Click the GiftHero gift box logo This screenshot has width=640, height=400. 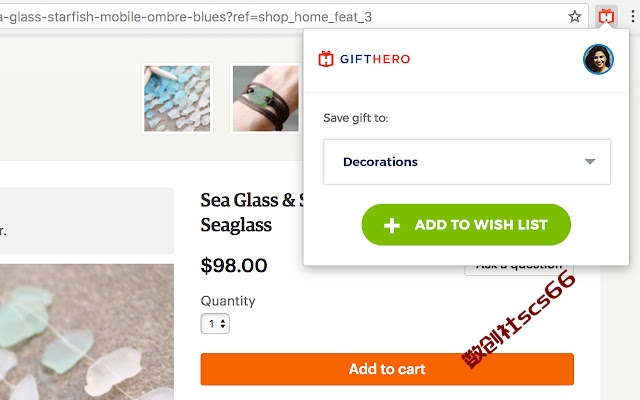(326, 59)
